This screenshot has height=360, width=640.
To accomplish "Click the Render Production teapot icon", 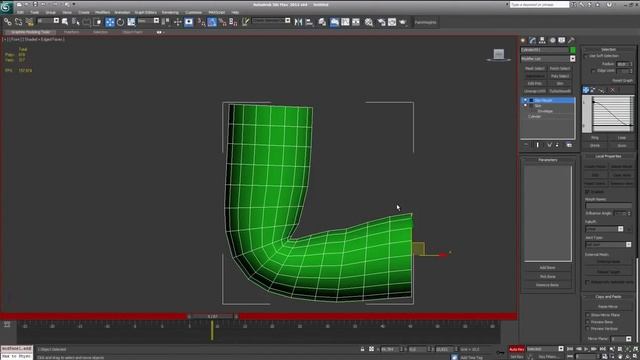I will [403, 22].
